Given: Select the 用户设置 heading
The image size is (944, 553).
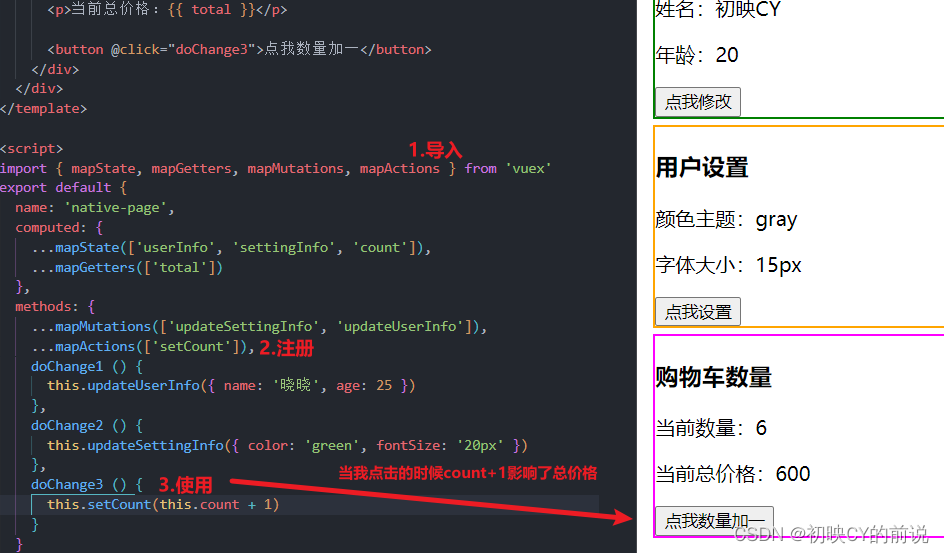Looking at the screenshot, I should point(702,167).
